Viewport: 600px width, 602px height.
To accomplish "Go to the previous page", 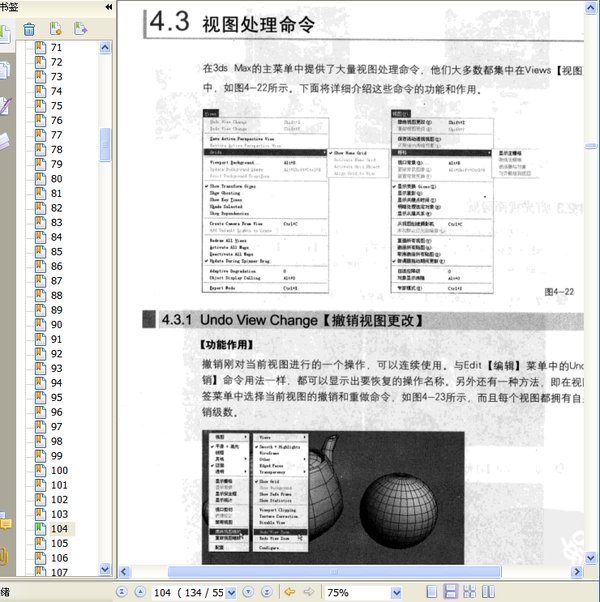I will click(140, 592).
